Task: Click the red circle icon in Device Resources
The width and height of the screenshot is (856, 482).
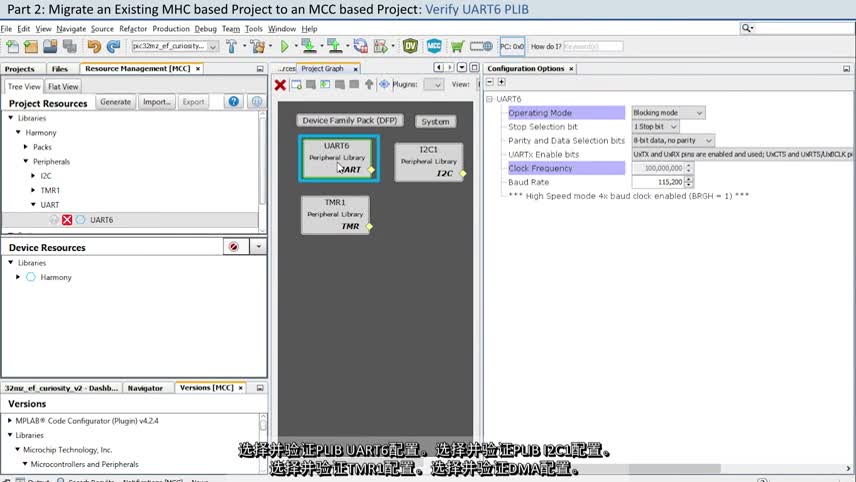Action: (234, 246)
